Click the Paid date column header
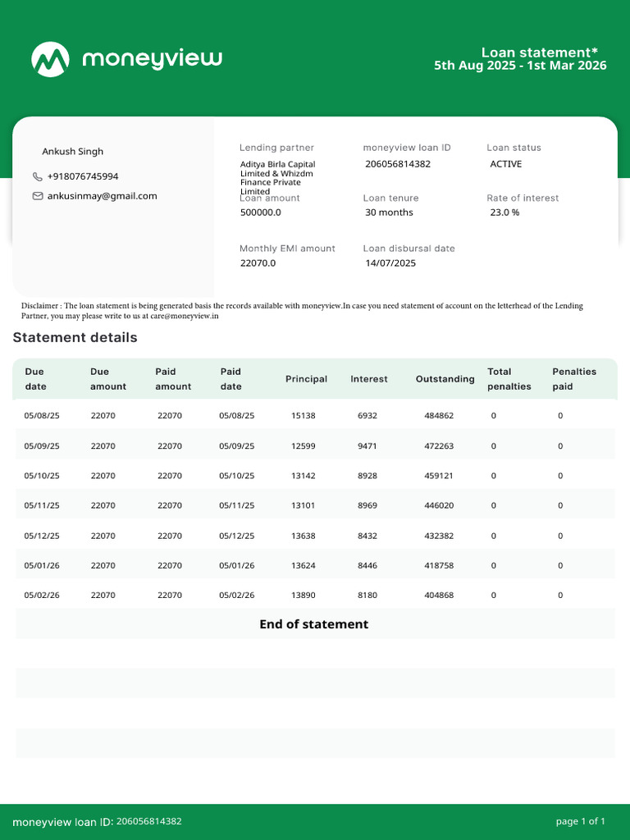The width and height of the screenshot is (630, 840). [231, 379]
